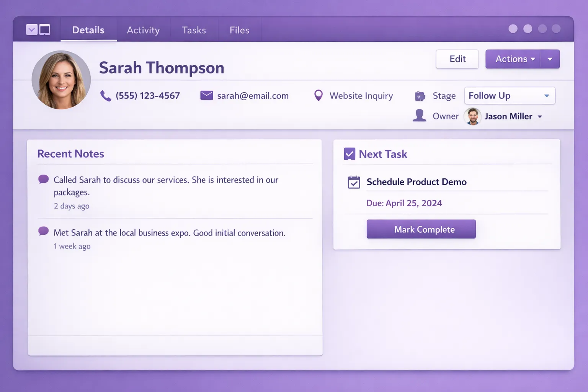Open the Files tab
Image resolution: width=588 pixels, height=392 pixels.
(x=239, y=30)
